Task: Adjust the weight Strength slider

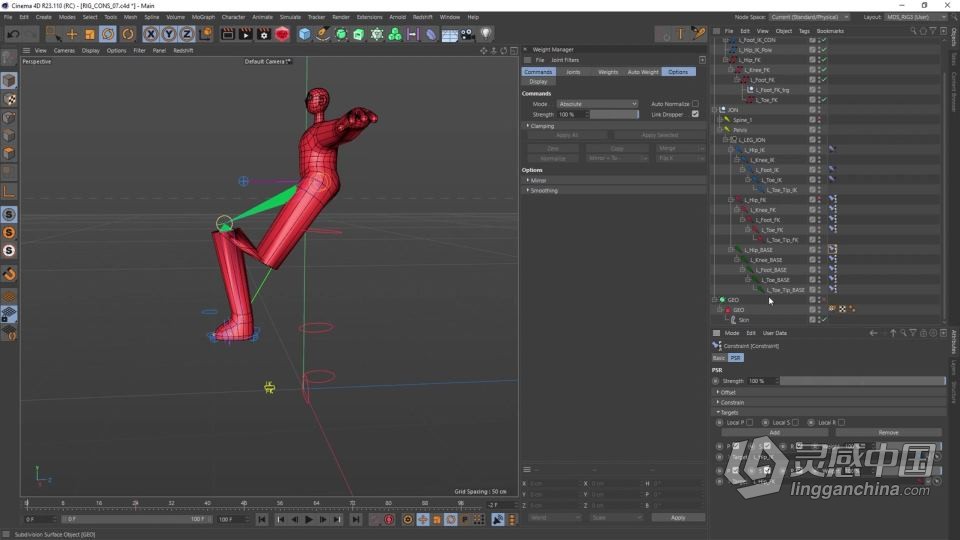Action: pos(614,114)
